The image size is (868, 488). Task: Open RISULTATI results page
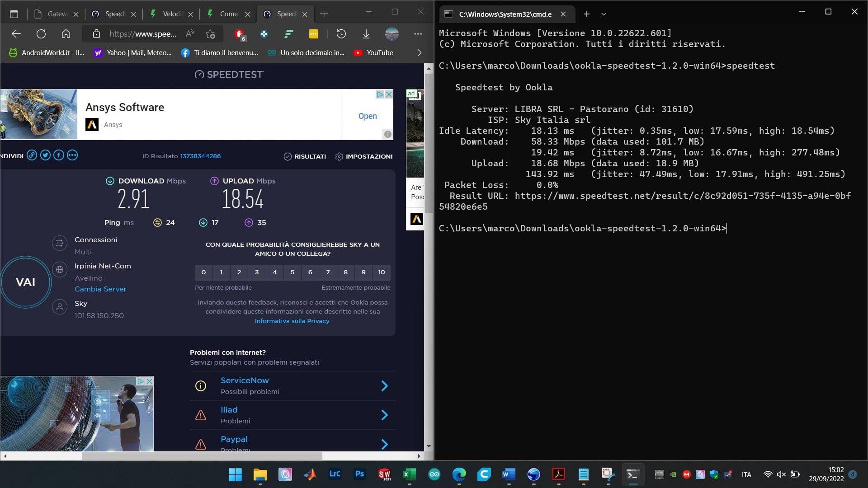305,156
